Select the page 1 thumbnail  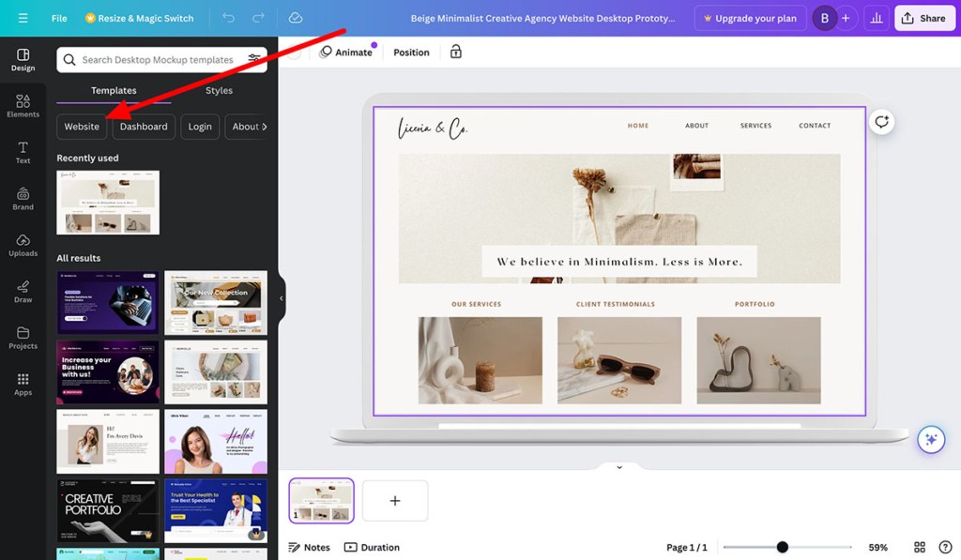pos(321,500)
